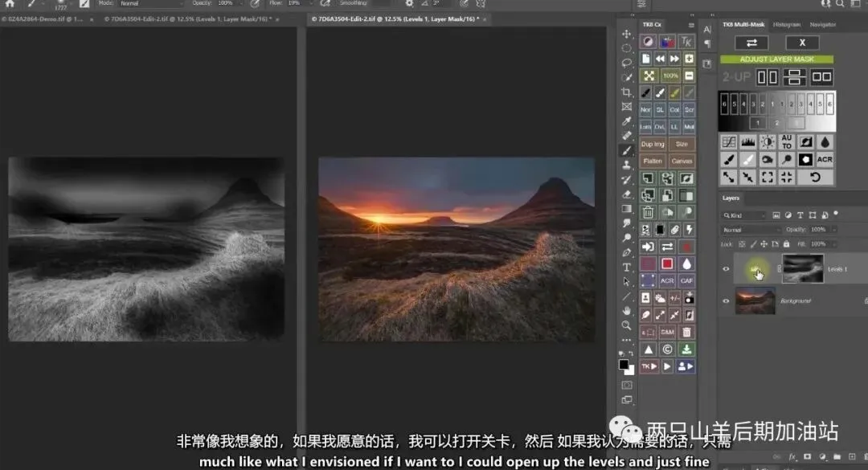Click the TK8 copyright symbol button
868x470 pixels.
pos(668,349)
